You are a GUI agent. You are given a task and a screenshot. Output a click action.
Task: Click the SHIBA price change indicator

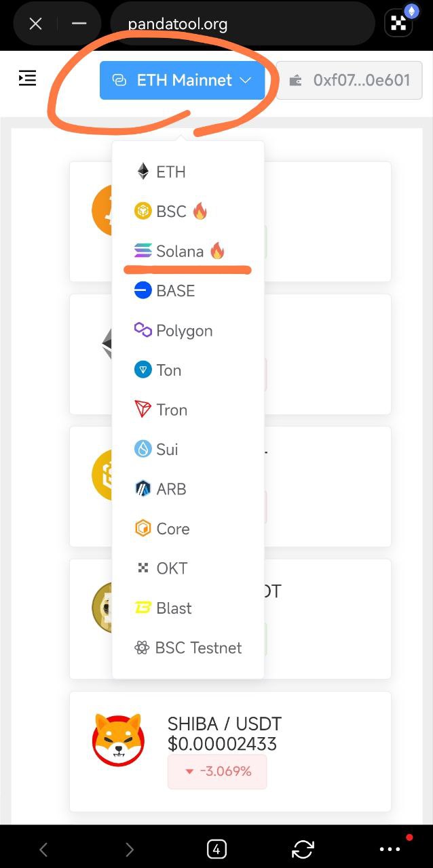pos(217,771)
